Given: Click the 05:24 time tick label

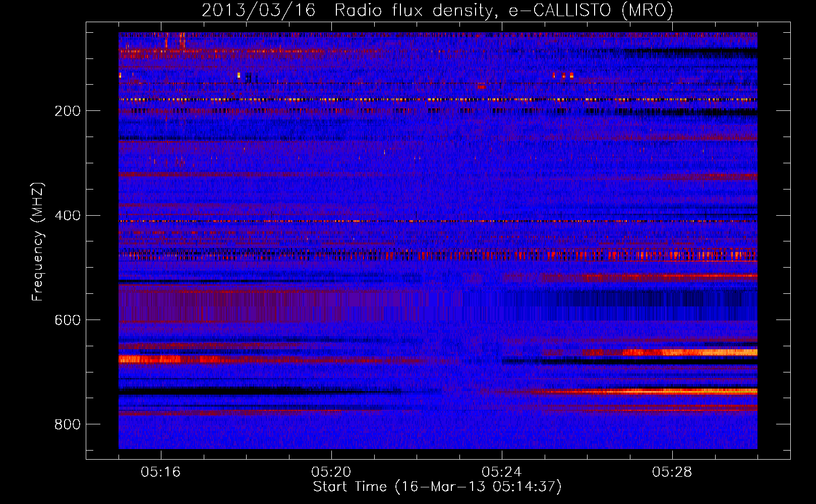Looking at the screenshot, I should click(x=502, y=472).
